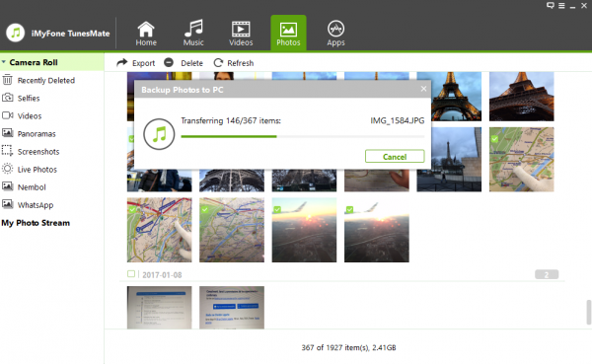Screen dimensions: 592x364
Task: Open the hamburger menu in title bar
Action: click(x=561, y=6)
